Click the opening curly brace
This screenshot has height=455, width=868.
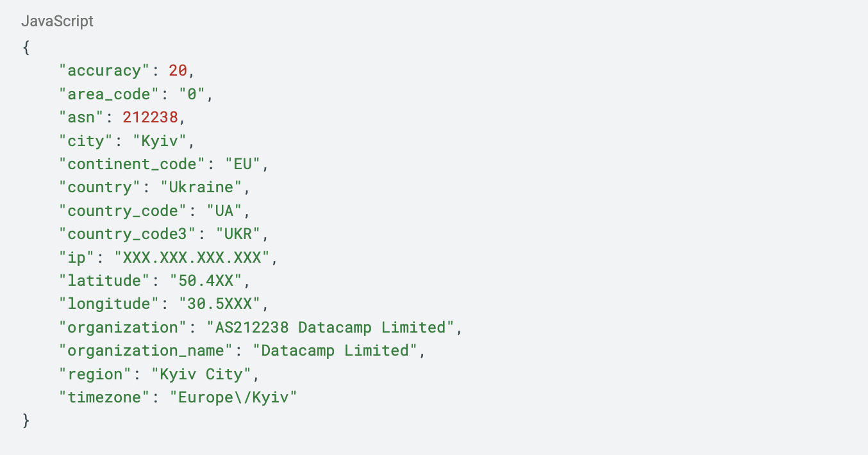[x=26, y=47]
